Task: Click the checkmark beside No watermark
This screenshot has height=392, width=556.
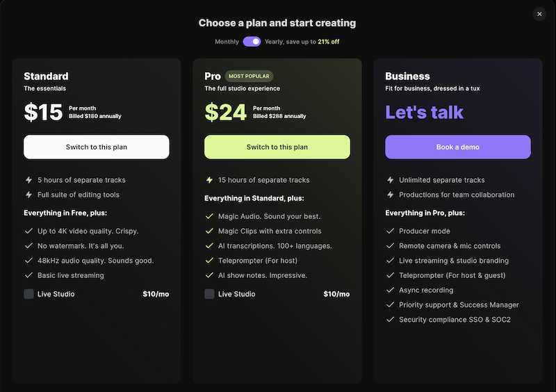Action: pyautogui.click(x=28, y=245)
